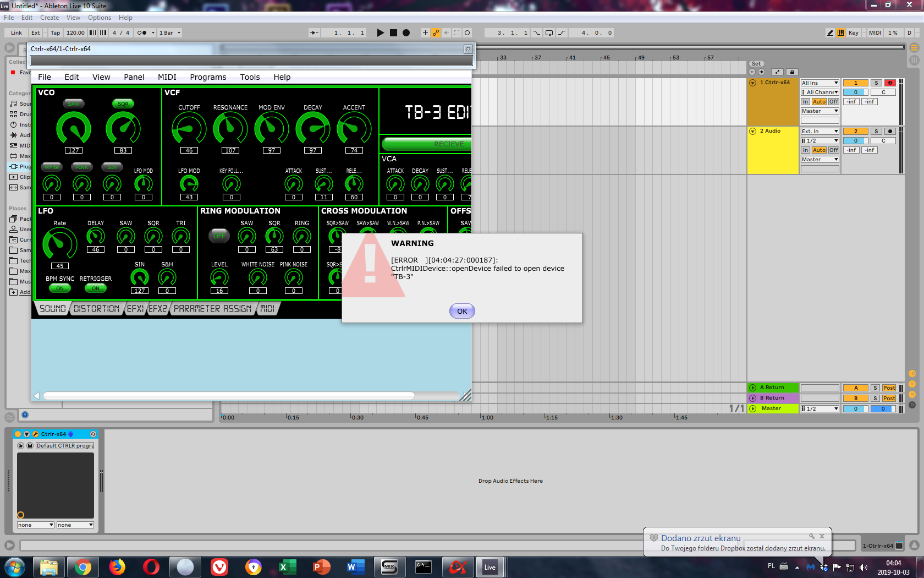
Task: Open the Ext. In input dropdown
Action: coord(820,132)
